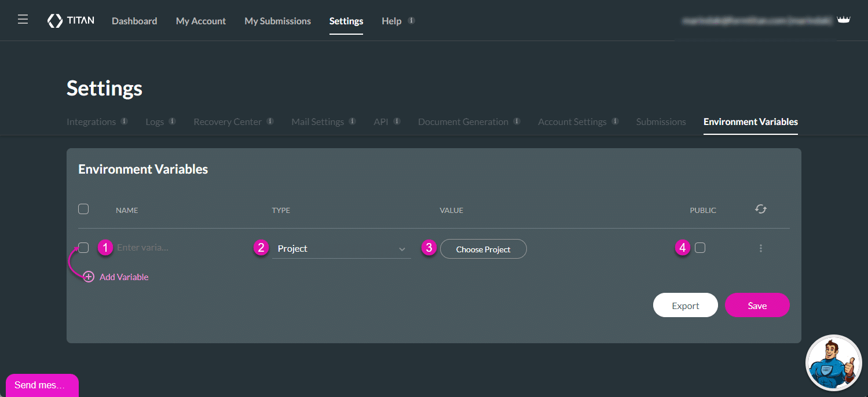
Task: Toggle the select-all checkbox in header
Action: coord(83,209)
